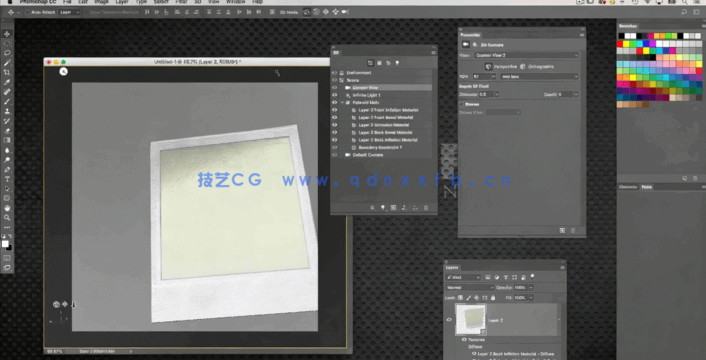Open the Layers blend mode Normal dropdown
The width and height of the screenshot is (706, 360).
pyautogui.click(x=469, y=288)
